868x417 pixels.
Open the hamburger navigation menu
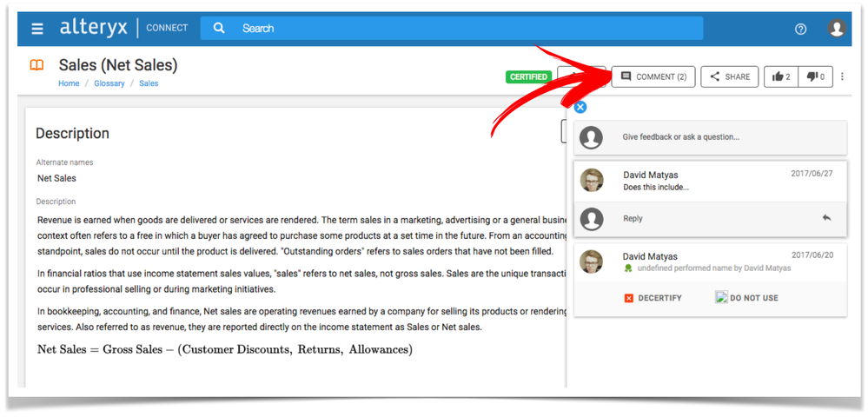(x=37, y=29)
